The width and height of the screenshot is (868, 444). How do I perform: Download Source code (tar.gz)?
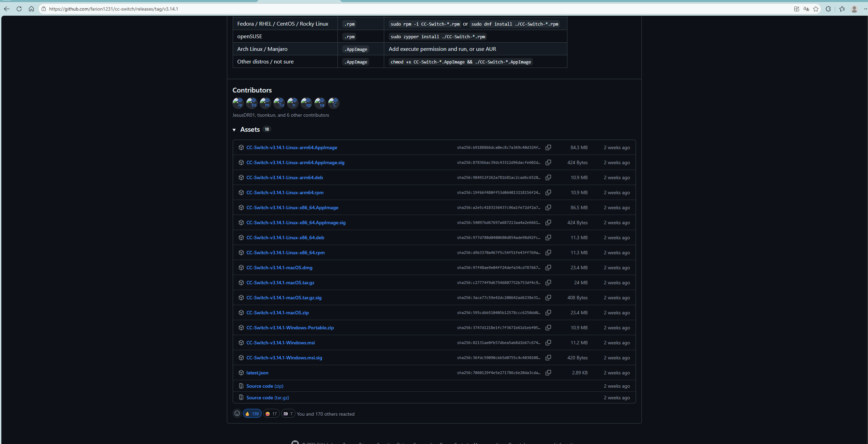(x=267, y=398)
